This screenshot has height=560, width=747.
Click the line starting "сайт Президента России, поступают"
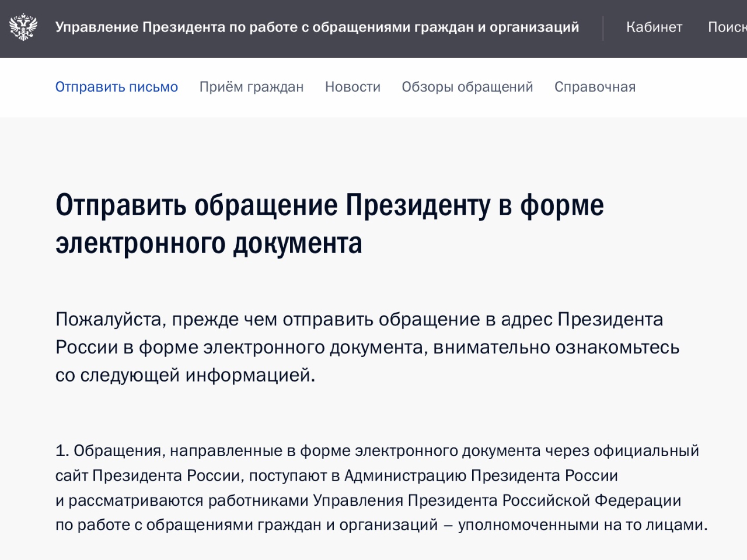pyautogui.click(x=336, y=476)
